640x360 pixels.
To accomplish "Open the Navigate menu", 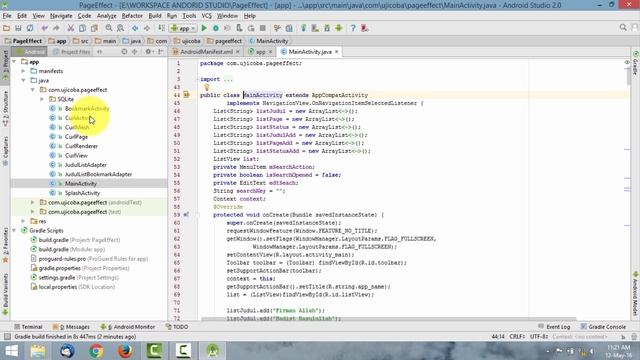I will [x=61, y=16].
